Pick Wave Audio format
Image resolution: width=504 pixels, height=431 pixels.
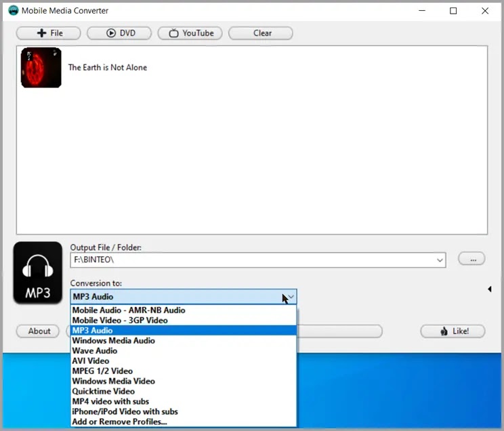[184, 350]
